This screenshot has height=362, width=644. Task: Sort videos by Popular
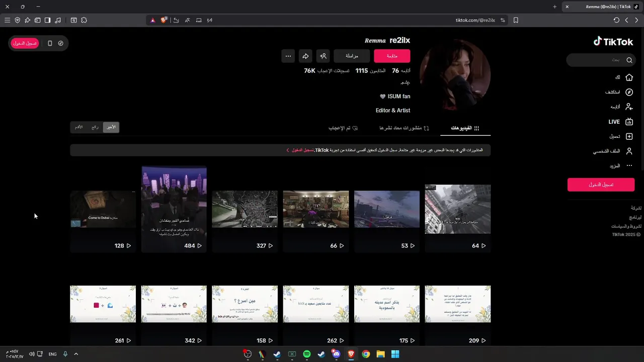[95, 127]
